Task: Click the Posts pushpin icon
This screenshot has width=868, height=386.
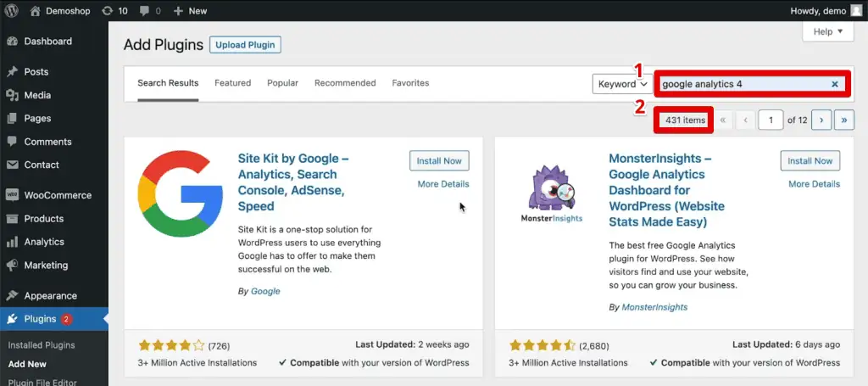Action: point(12,72)
